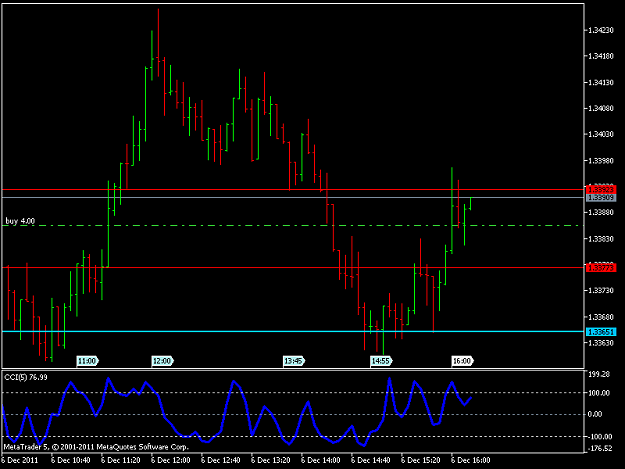Click the '6 Dec 13:20' time axis label
Image resolution: width=625 pixels, height=469 pixels.
pyautogui.click(x=271, y=460)
